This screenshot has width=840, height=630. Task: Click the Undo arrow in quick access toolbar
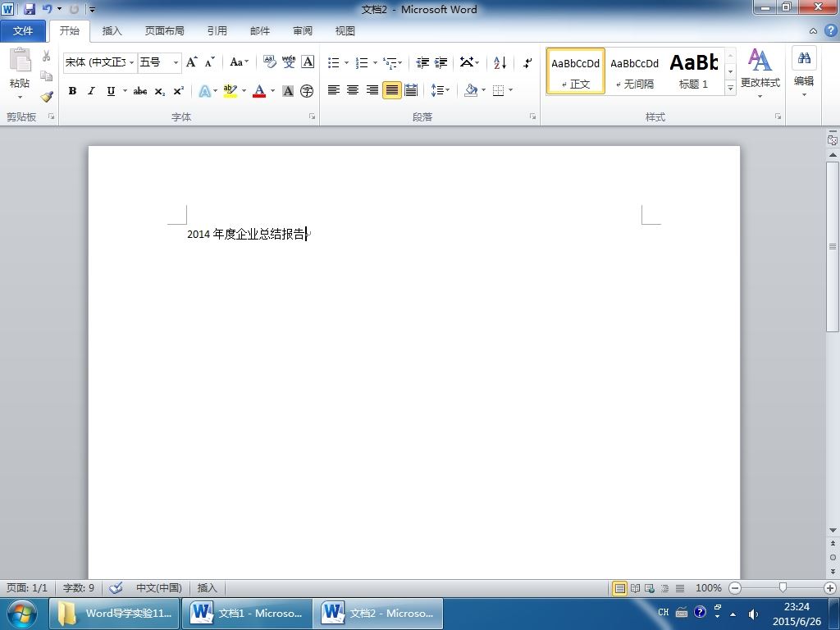[47, 9]
